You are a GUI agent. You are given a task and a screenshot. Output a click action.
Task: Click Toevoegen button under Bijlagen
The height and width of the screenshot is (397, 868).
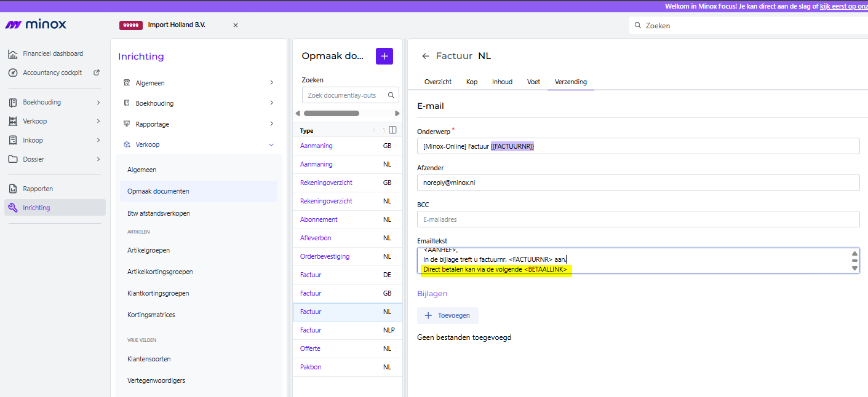tap(448, 315)
